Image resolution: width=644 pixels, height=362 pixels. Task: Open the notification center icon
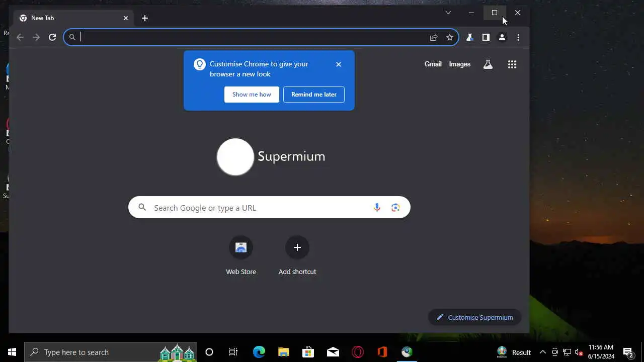pyautogui.click(x=628, y=352)
